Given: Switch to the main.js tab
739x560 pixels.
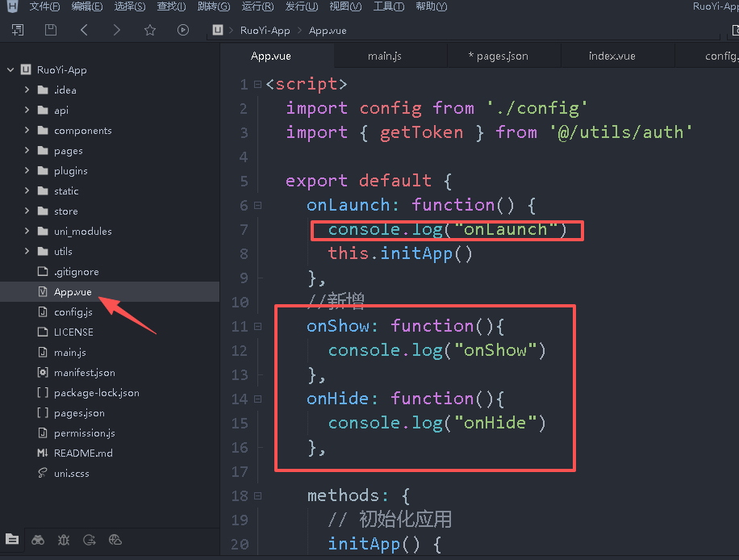Looking at the screenshot, I should click(x=385, y=56).
